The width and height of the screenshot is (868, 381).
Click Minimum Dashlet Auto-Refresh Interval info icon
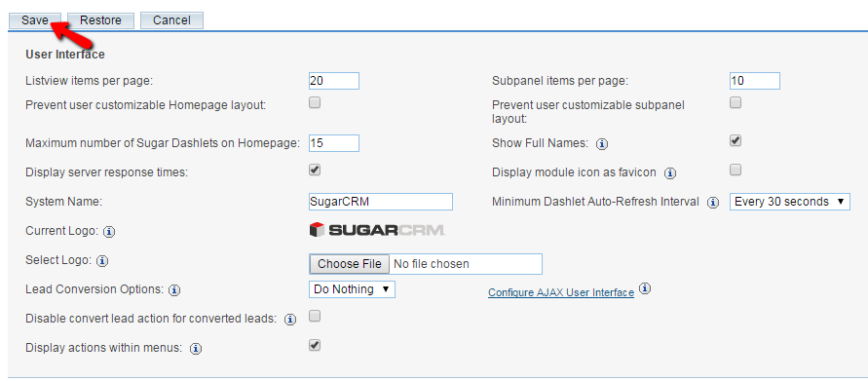click(713, 203)
